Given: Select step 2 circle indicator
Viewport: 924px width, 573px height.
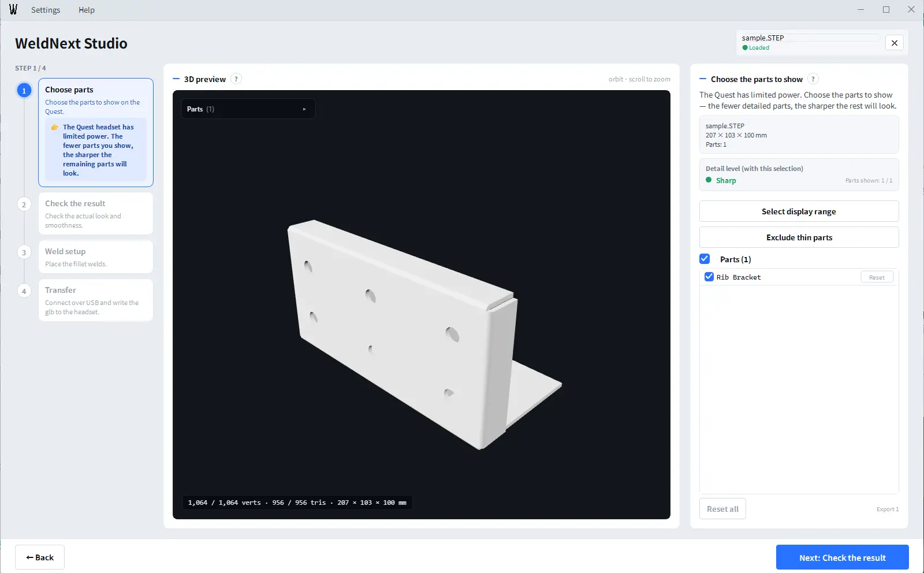Looking at the screenshot, I should tap(24, 204).
